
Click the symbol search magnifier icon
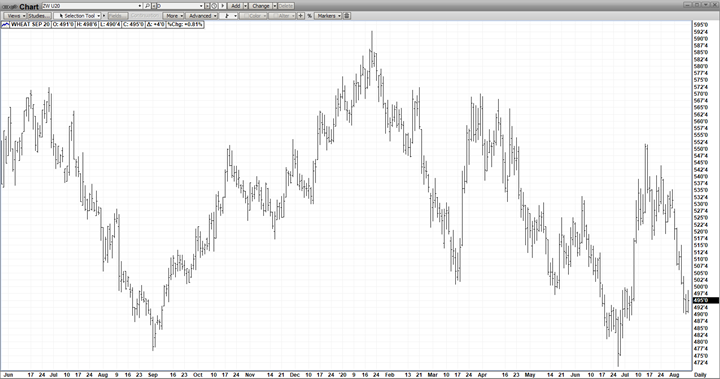[147, 6]
